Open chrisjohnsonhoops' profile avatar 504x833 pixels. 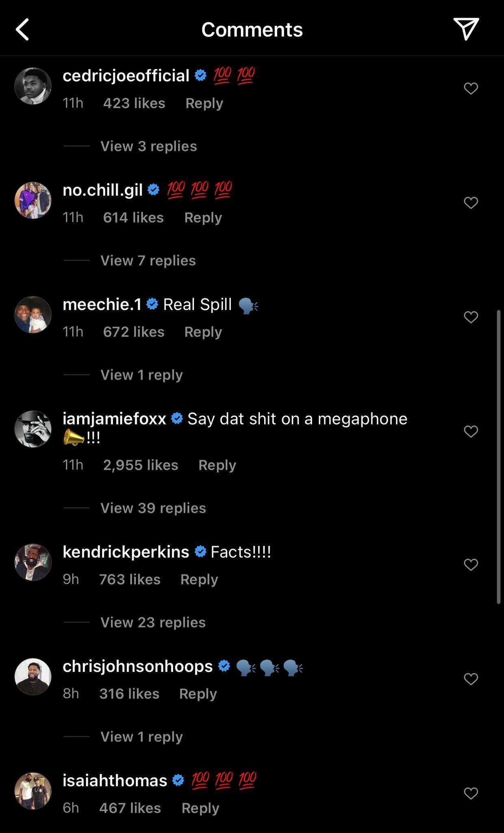[33, 677]
